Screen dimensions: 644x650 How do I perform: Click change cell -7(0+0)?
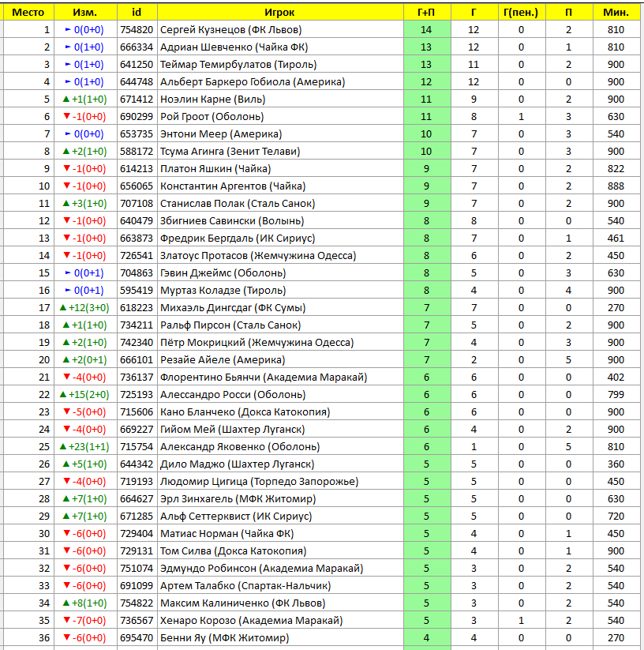85,622
